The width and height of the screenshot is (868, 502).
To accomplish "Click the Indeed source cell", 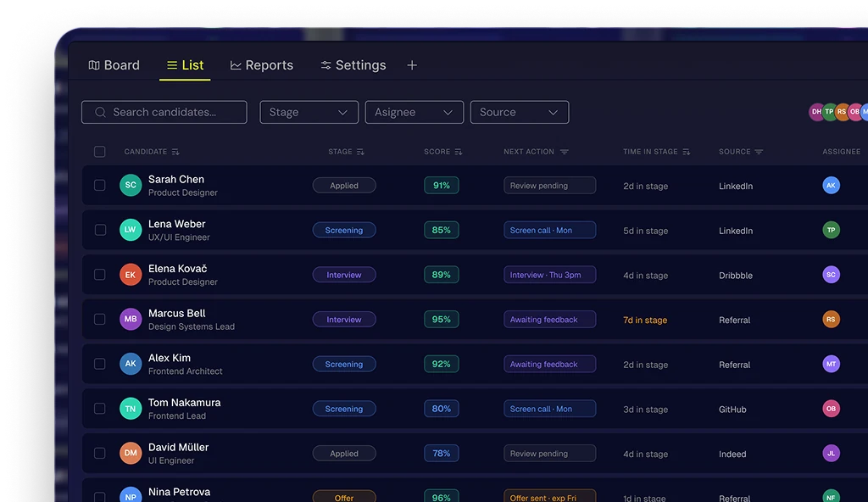I will click(x=732, y=454).
